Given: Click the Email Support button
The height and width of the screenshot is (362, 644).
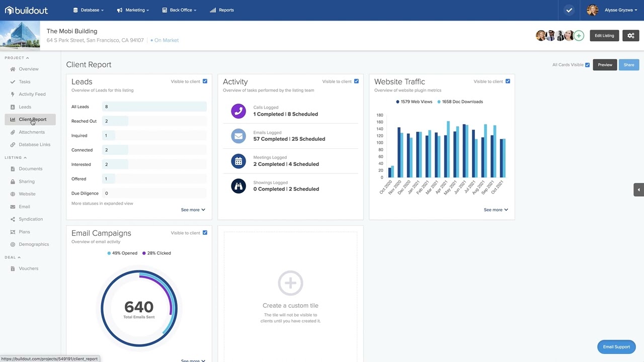Looking at the screenshot, I should [616, 347].
